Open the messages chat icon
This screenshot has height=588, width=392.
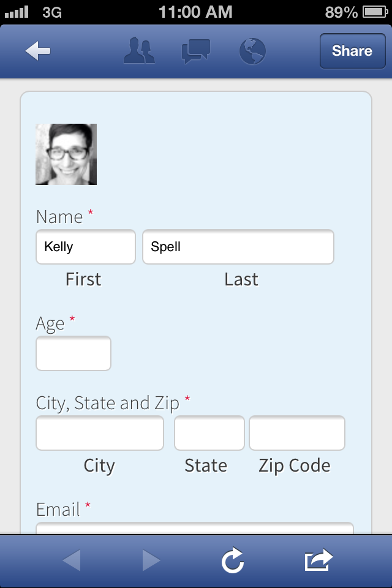tap(196, 51)
